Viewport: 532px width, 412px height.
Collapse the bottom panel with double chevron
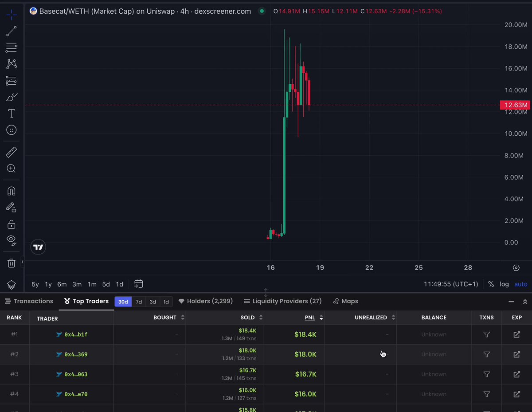coord(525,302)
